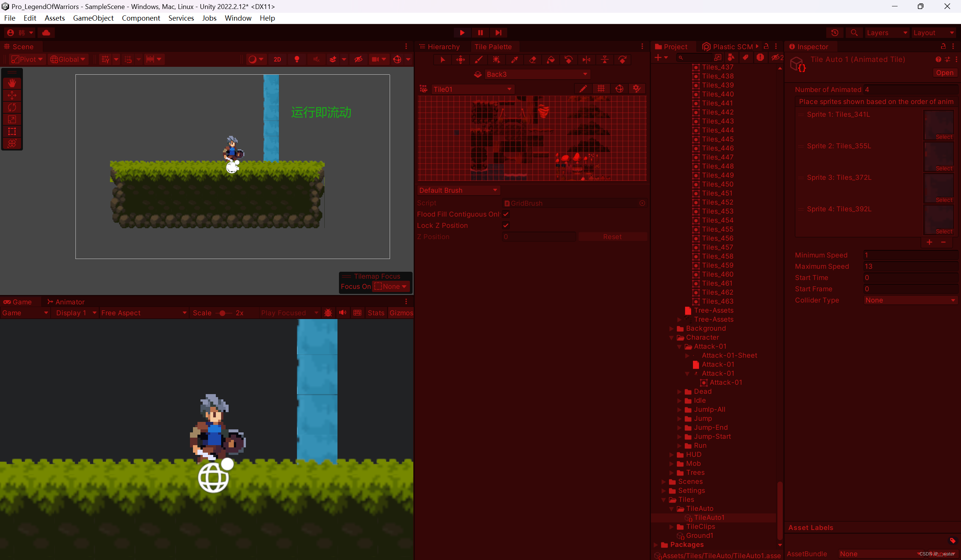Choose the flood fill bucket tool
This screenshot has height=560, width=961.
tap(551, 59)
